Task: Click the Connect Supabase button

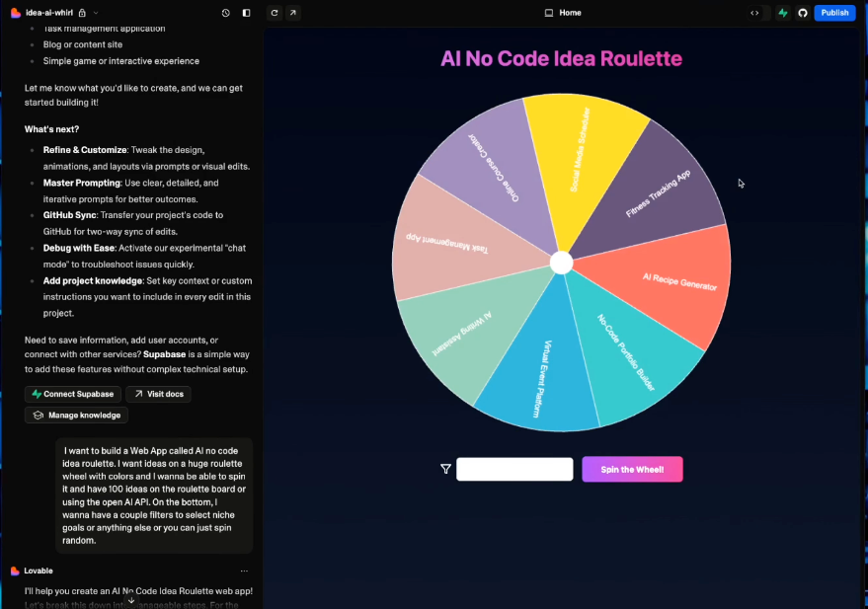Action: 72,394
